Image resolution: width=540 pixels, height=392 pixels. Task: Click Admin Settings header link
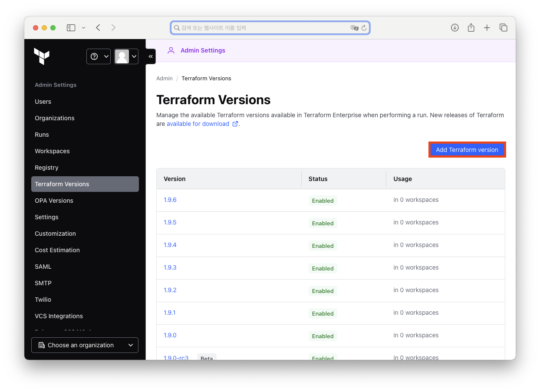coord(203,50)
